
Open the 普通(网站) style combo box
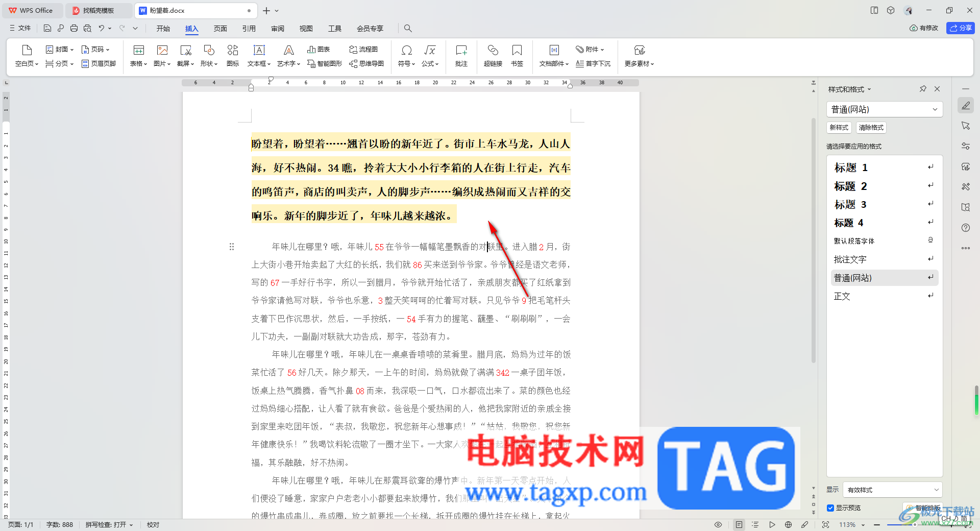(884, 109)
